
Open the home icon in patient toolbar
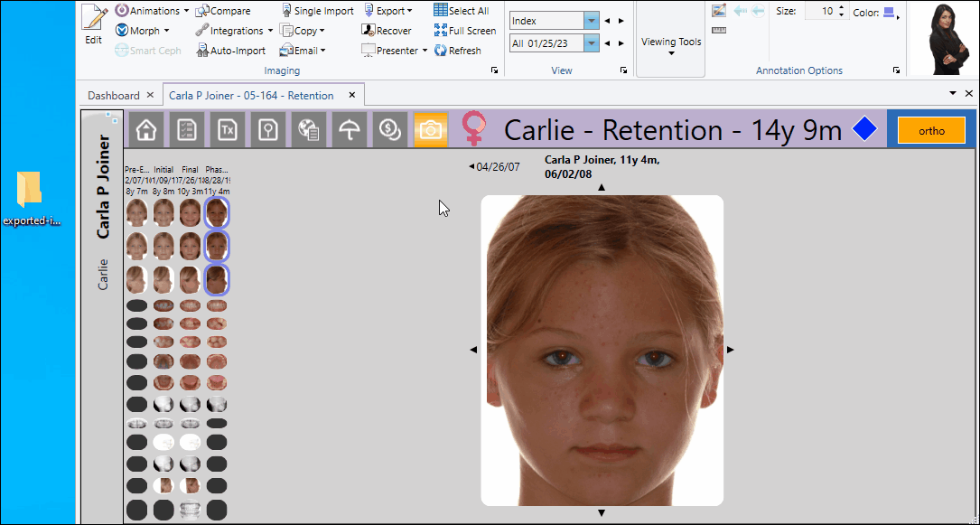click(x=145, y=130)
